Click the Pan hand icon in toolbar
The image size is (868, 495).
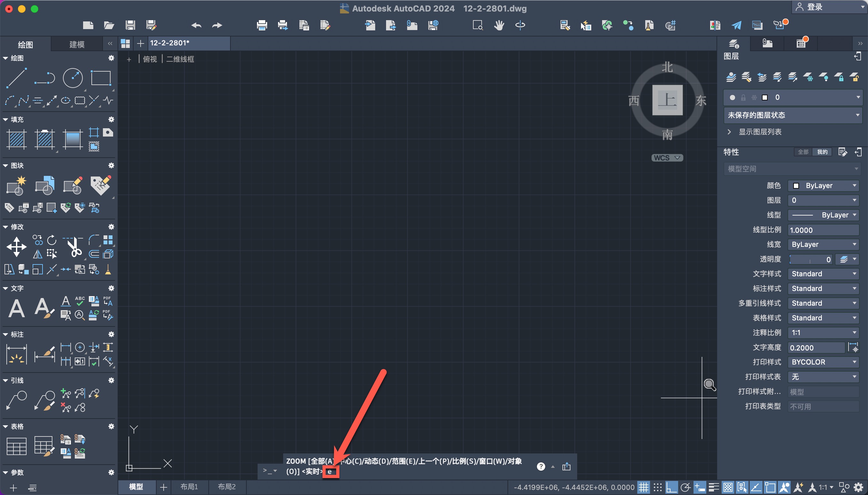click(x=499, y=25)
